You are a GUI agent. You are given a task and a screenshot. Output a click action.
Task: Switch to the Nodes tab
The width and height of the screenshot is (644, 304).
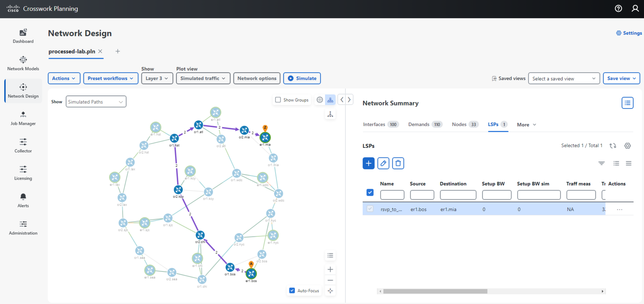coord(465,124)
